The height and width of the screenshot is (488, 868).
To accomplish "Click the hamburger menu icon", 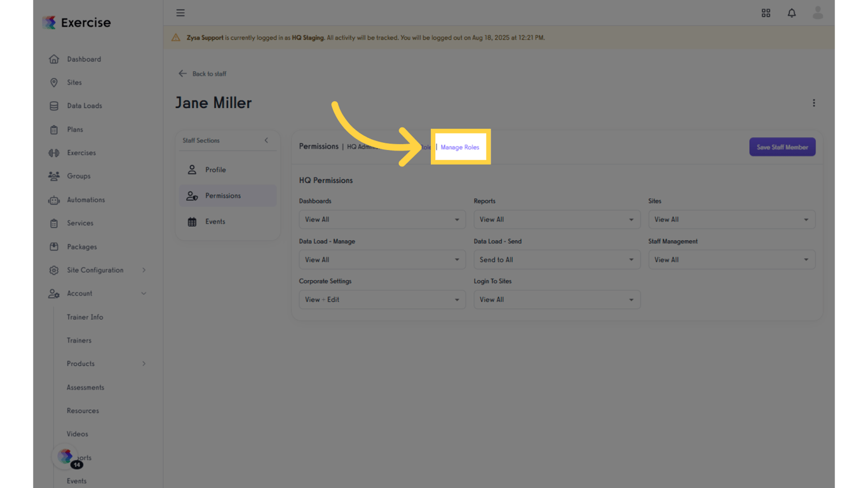I will pos(180,12).
